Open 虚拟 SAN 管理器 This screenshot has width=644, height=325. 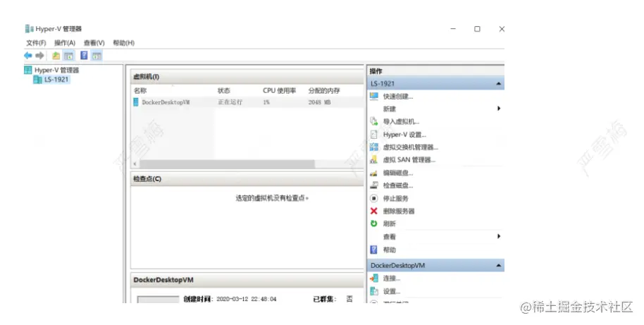(409, 160)
